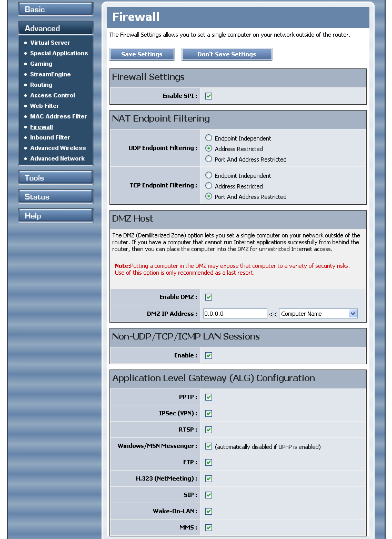Open the Web Filter link
This screenshot has height=539, width=392.
44,106
